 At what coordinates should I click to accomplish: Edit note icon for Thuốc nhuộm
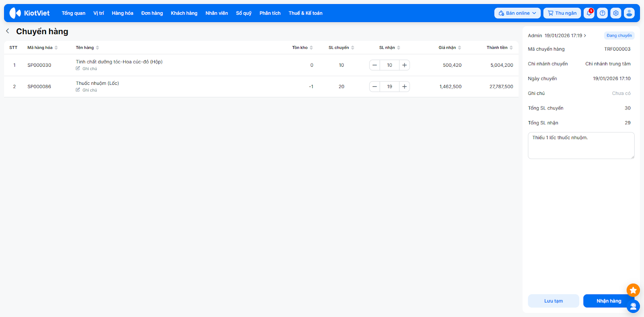click(78, 90)
